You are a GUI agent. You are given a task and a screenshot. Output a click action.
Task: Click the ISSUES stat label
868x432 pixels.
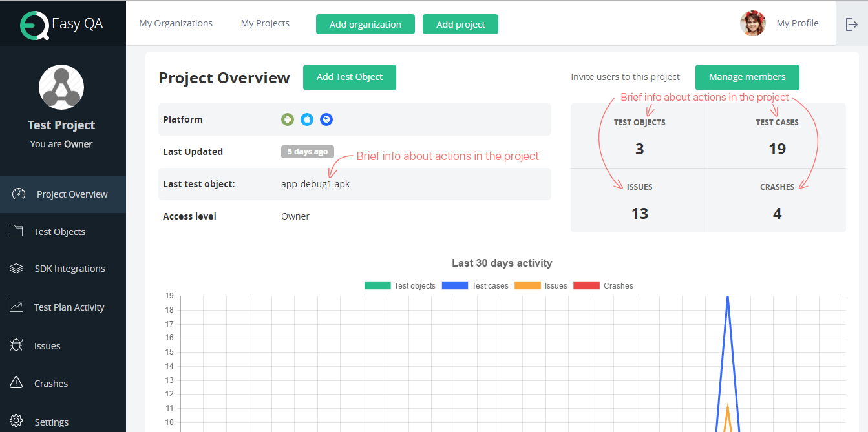[639, 187]
